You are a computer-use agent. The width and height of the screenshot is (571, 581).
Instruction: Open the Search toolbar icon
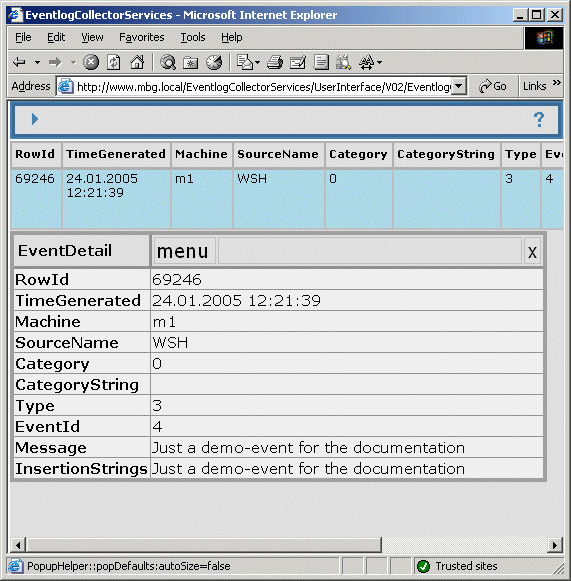pos(168,62)
